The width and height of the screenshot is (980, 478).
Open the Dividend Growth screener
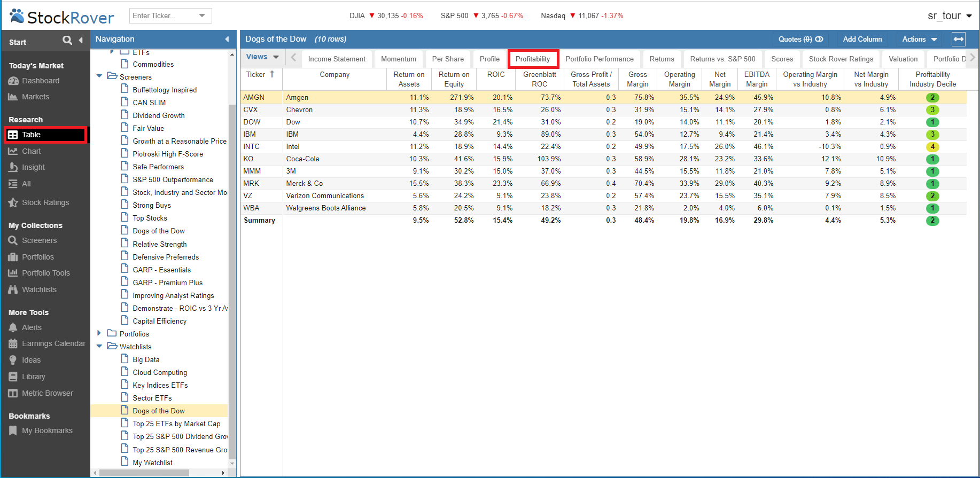click(158, 115)
